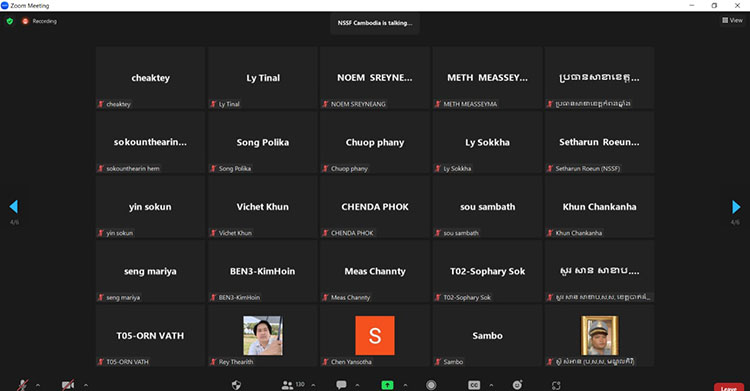Image resolution: width=750 pixels, height=391 pixels.
Task: Click Chen Yansotha's orange S avatar
Action: click(x=375, y=335)
